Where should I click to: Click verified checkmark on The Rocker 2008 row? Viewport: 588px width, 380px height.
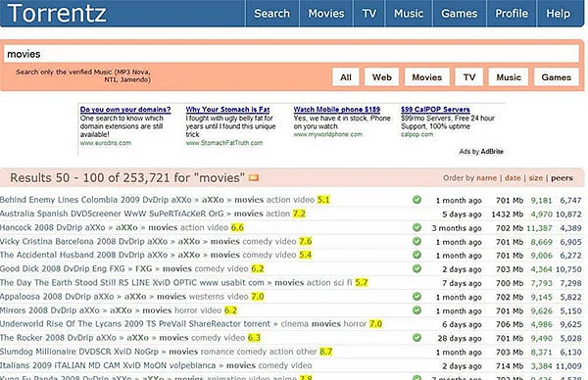click(x=416, y=338)
